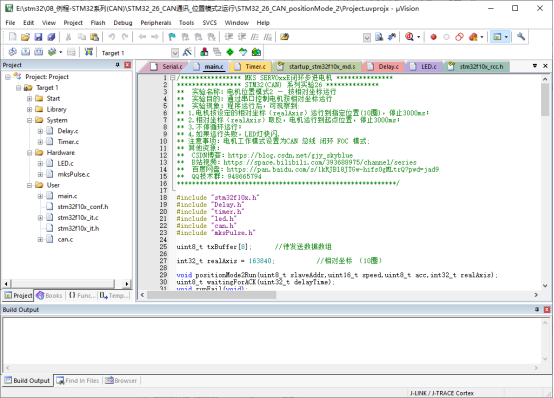554x398 pixels.
Task: Expand the Start folder
Action: click(30, 98)
